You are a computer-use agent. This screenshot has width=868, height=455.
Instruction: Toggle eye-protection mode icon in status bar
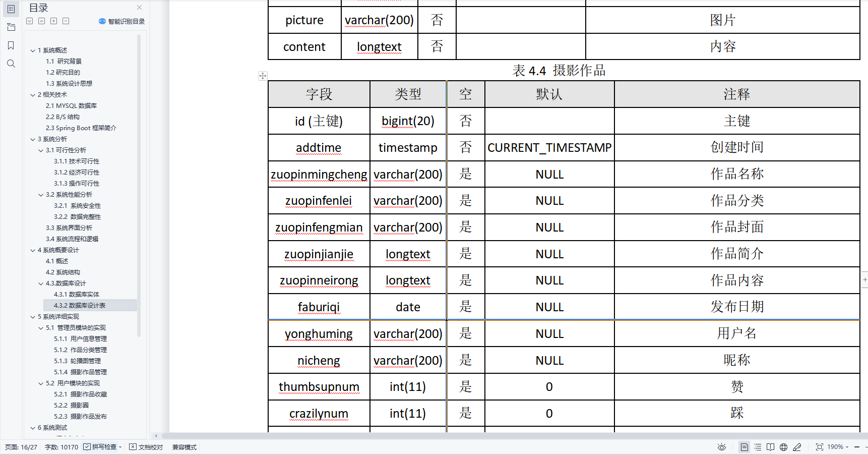pyautogui.click(x=722, y=447)
